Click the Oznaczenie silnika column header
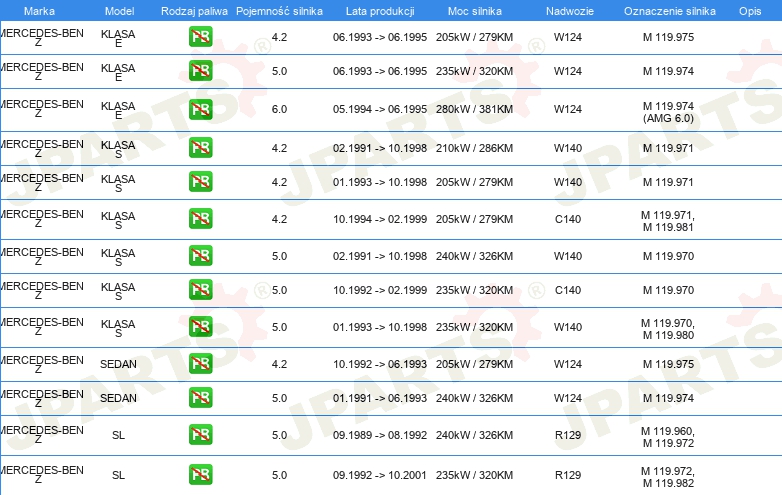The image size is (782, 495). (669, 11)
